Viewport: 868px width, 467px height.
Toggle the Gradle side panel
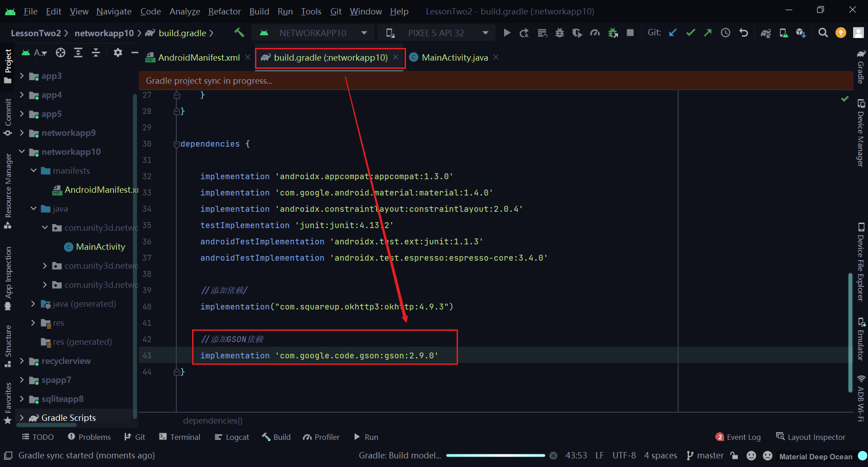coord(861,67)
